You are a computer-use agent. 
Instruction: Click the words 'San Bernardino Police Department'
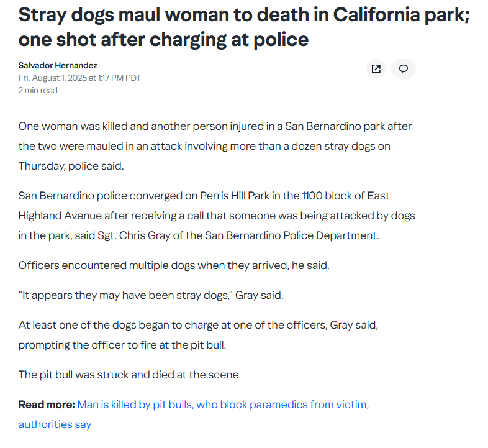[291, 235]
